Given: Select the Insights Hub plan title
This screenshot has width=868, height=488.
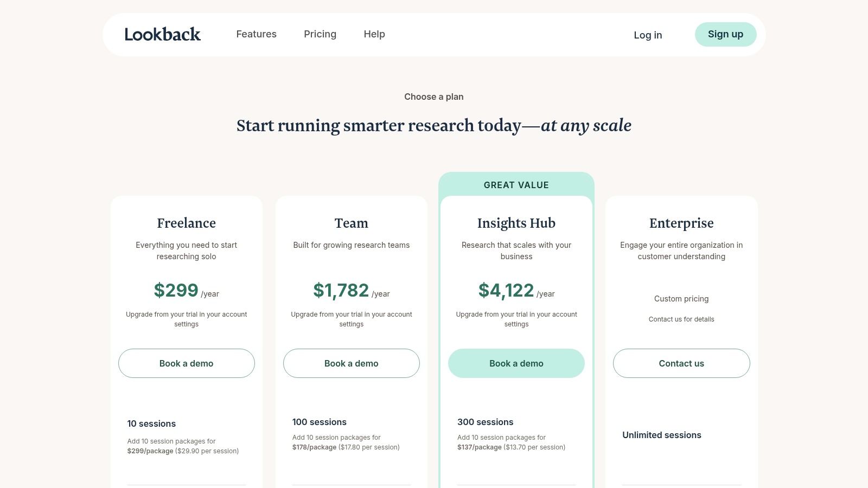Looking at the screenshot, I should [x=516, y=223].
